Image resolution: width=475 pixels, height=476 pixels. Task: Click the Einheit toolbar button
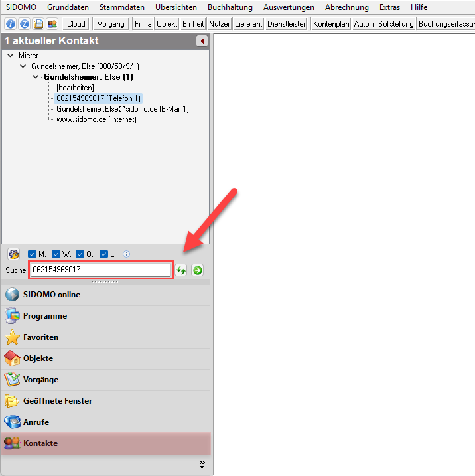[193, 24]
